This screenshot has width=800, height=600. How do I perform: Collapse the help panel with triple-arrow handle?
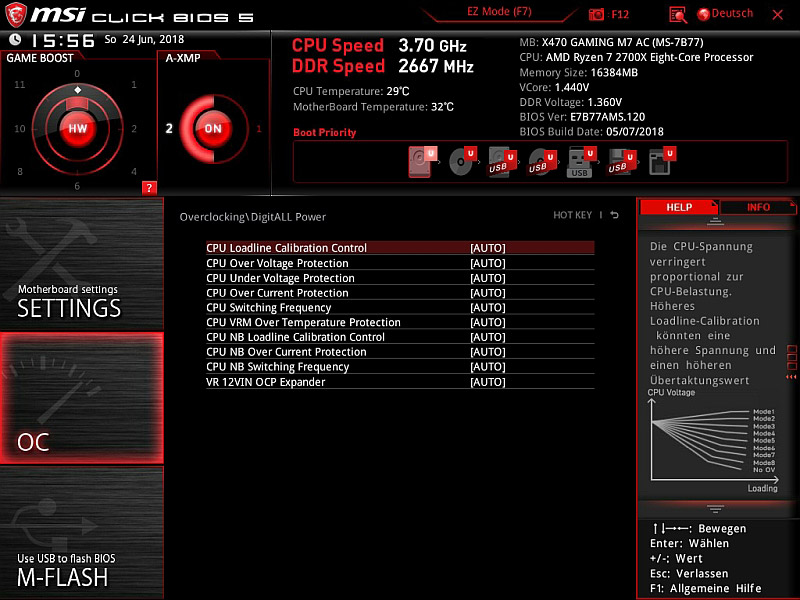791,377
